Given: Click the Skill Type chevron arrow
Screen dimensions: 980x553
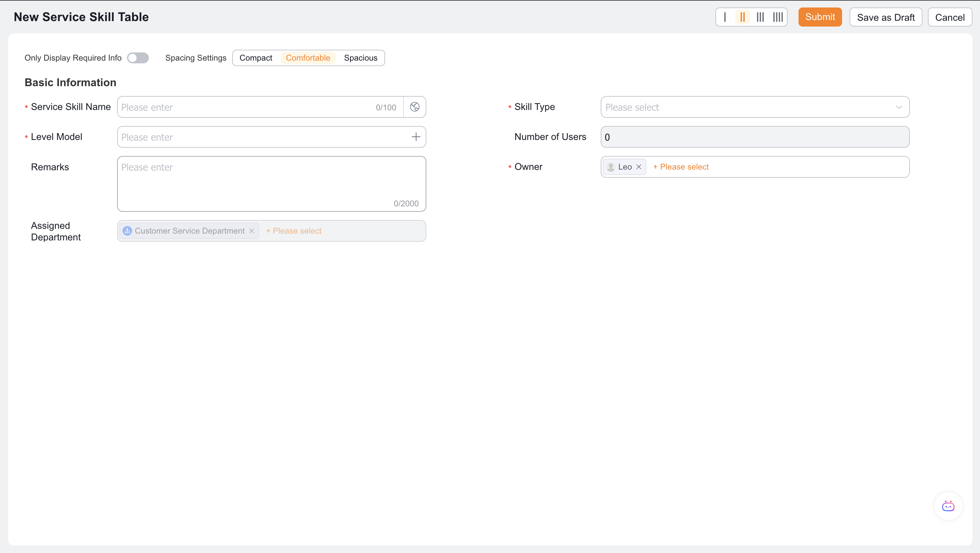Looking at the screenshot, I should [x=899, y=107].
